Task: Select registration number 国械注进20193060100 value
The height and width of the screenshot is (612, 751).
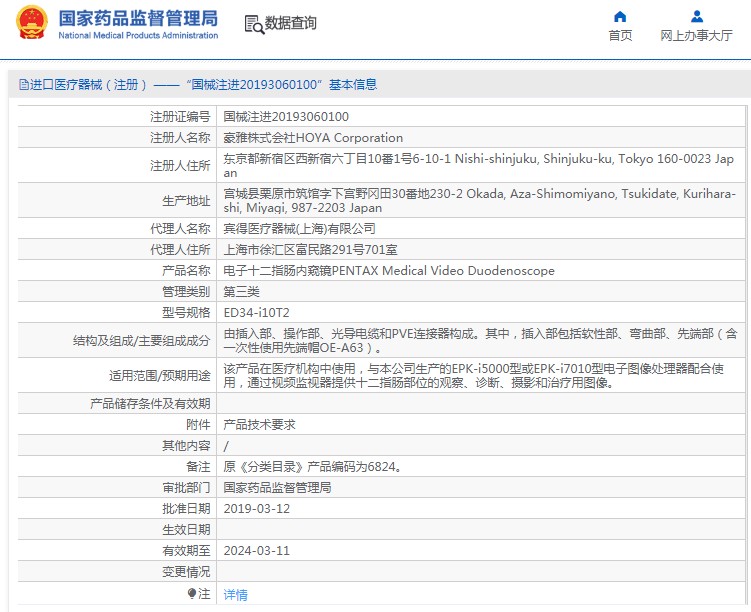Action: 286,117
